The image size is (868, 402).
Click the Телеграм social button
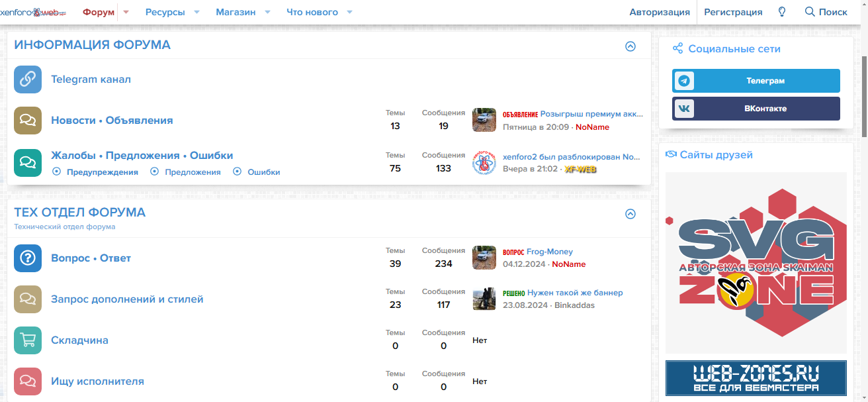coord(756,81)
